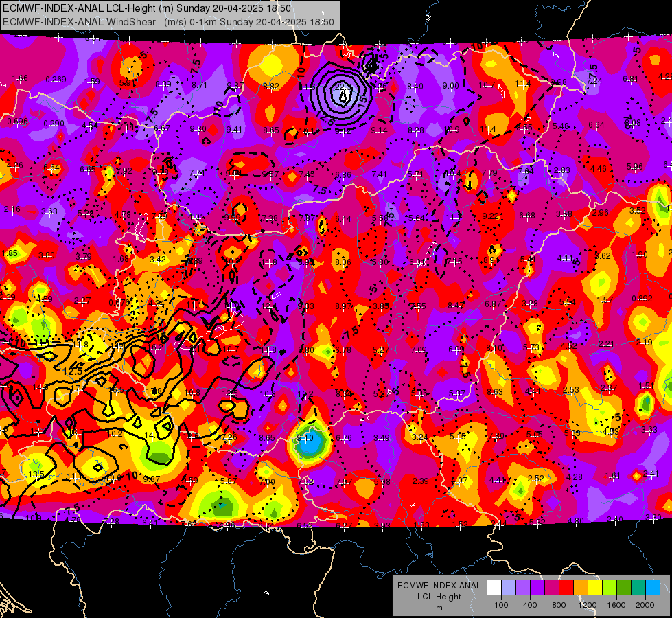Click the grid value 0.892

(x=642, y=299)
